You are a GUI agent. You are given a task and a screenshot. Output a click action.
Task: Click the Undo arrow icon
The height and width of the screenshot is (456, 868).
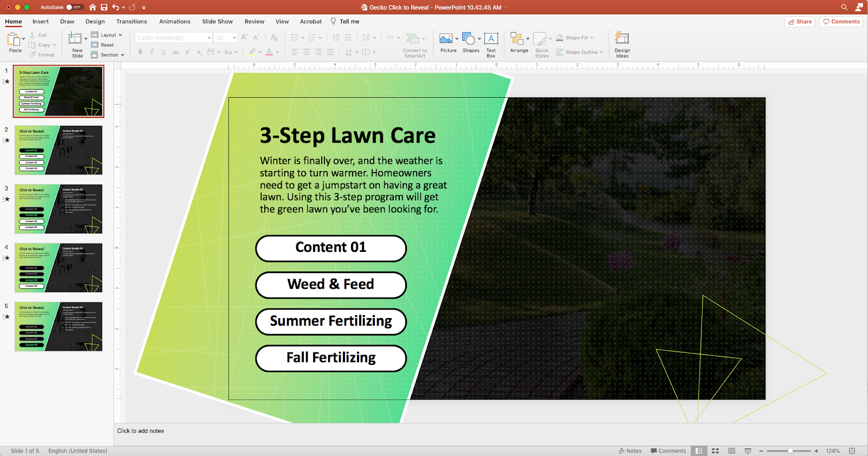116,7
